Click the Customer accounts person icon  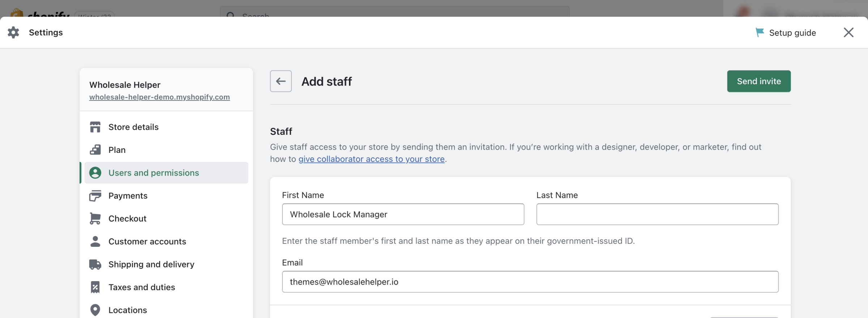[95, 241]
